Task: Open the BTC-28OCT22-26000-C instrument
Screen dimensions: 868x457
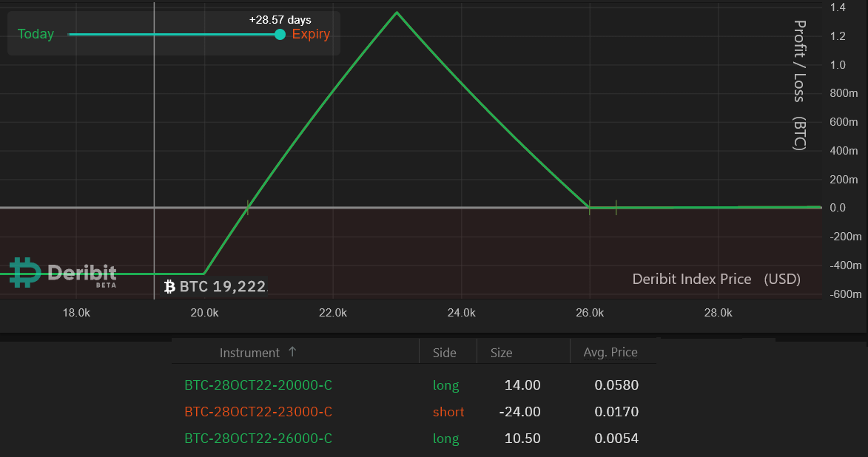Action: 258,439
